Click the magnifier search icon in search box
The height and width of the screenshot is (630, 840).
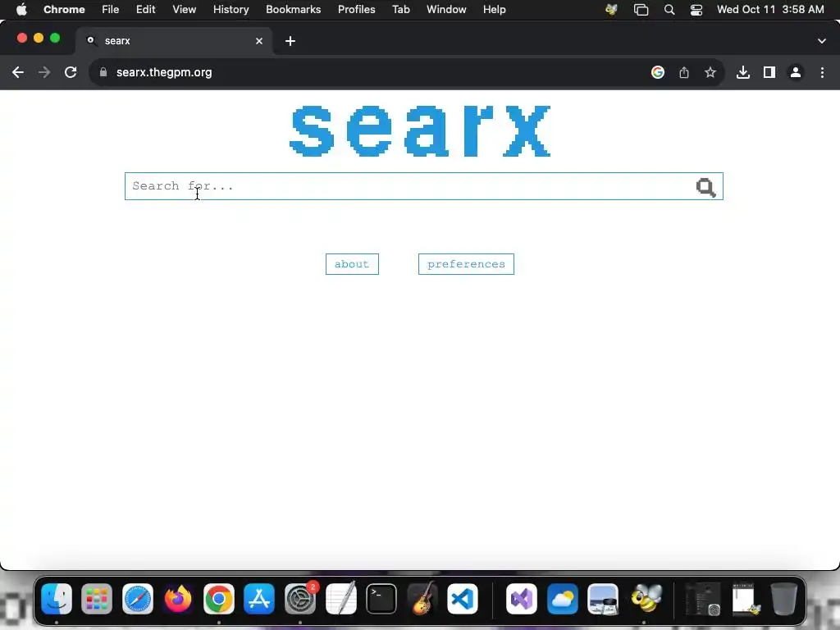(705, 187)
